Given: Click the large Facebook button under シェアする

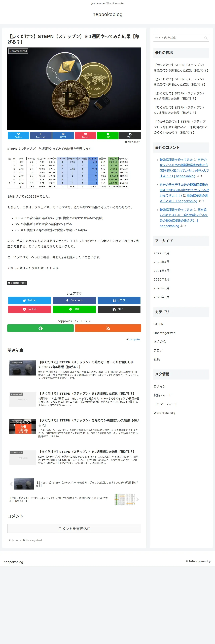Looking at the screenshot, I should click(x=74, y=300).
